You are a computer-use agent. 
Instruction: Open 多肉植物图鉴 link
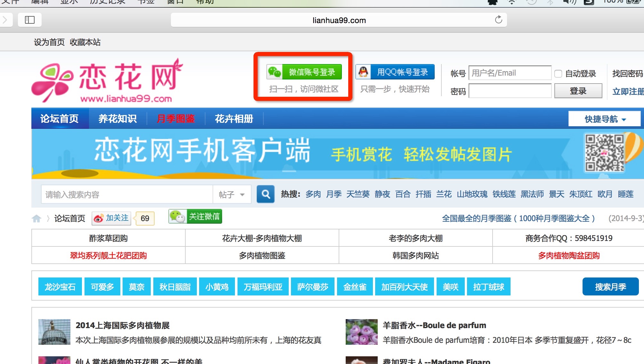[x=262, y=255]
